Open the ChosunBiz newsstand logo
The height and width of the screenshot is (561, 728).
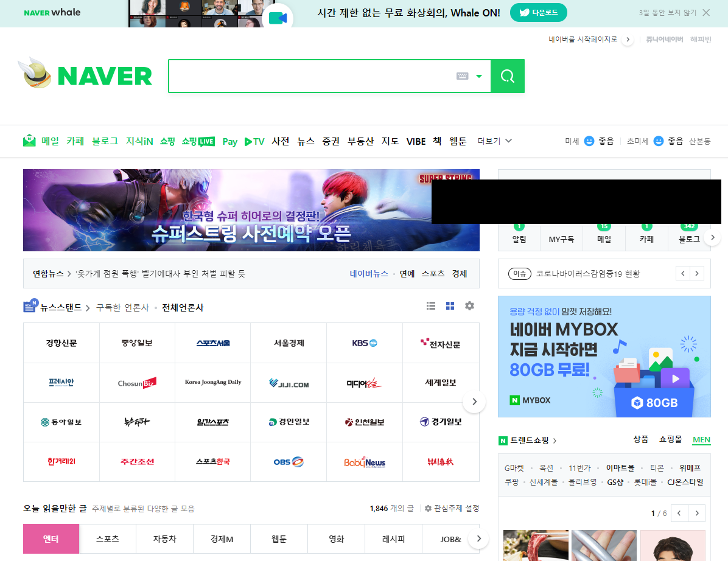click(137, 383)
